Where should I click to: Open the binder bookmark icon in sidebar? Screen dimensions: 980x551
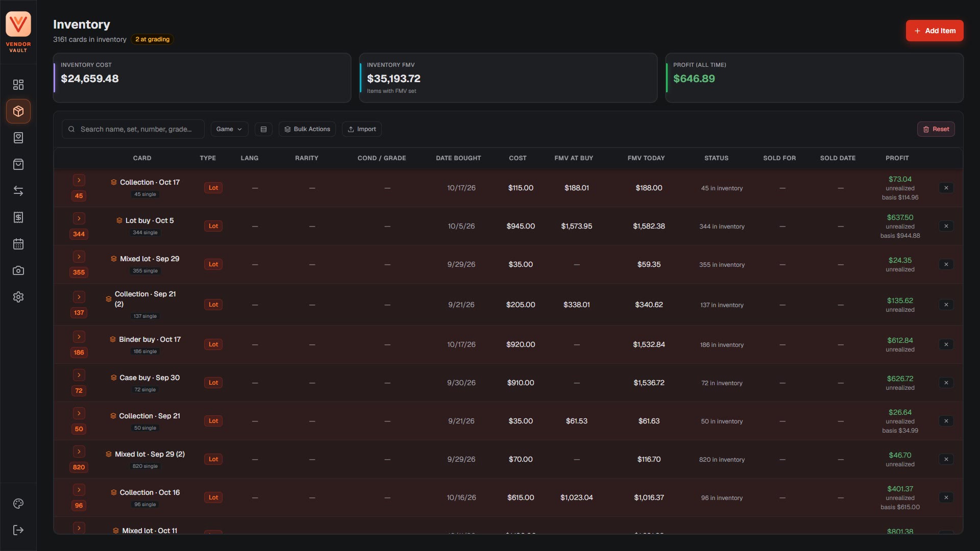tap(18, 138)
